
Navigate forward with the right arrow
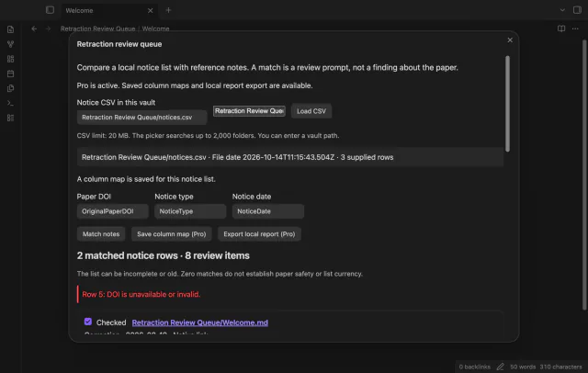coord(48,28)
